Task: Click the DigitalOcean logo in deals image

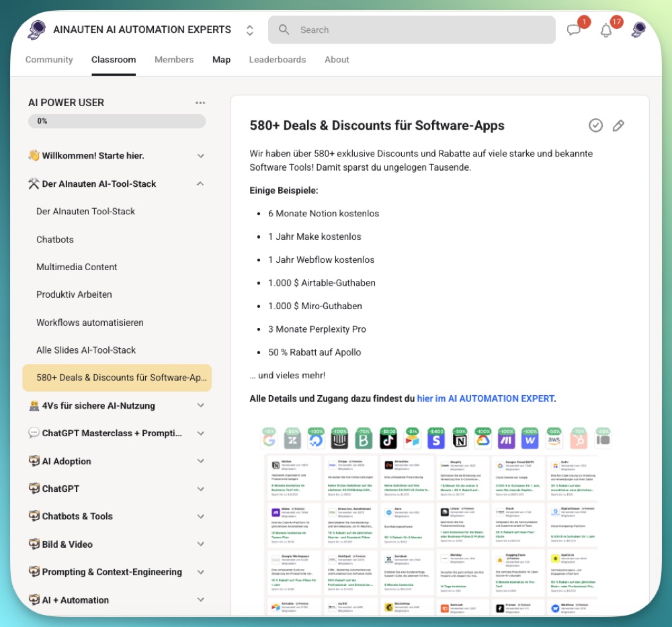Action: click(317, 440)
